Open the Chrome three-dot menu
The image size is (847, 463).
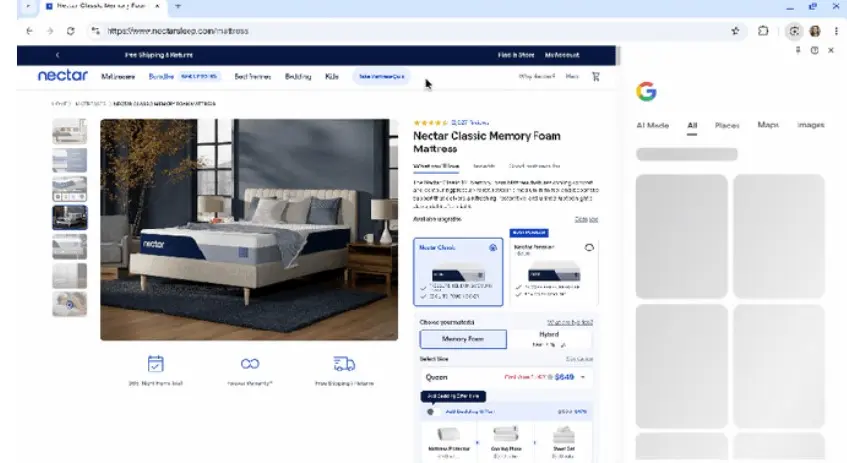[x=836, y=31]
